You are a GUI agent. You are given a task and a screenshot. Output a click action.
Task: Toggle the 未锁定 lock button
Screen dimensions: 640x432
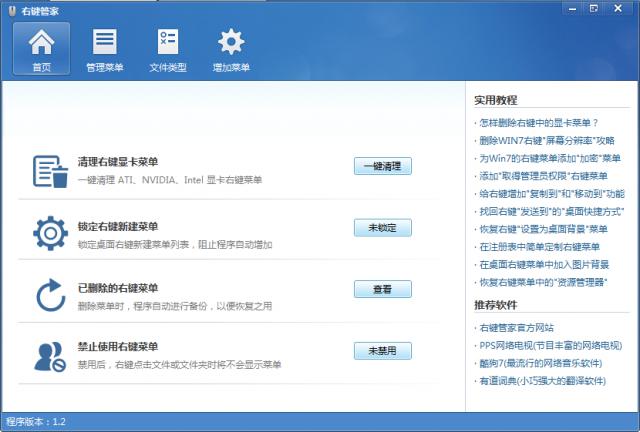pos(382,227)
